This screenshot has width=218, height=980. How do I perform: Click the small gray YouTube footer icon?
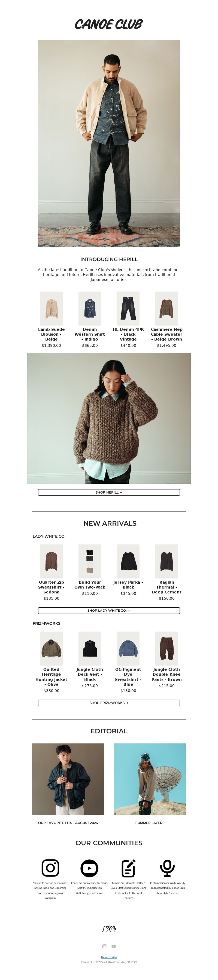[x=114, y=946]
